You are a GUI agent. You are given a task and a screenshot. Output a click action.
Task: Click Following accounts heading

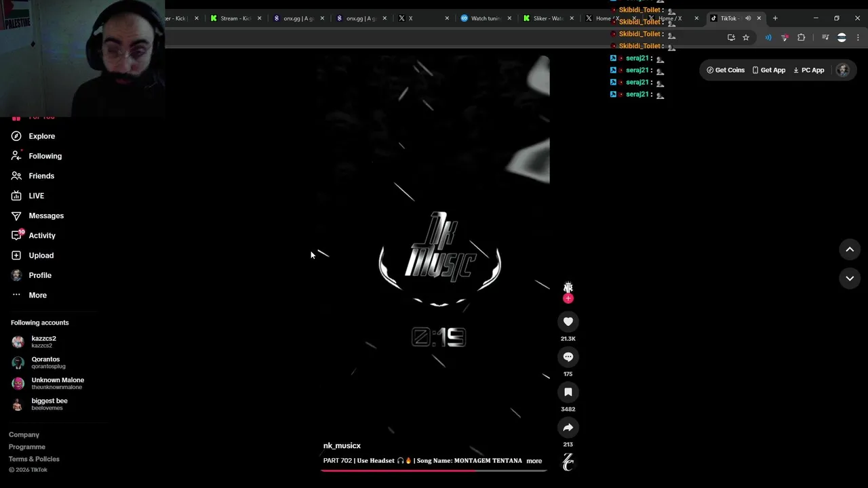coord(39,323)
